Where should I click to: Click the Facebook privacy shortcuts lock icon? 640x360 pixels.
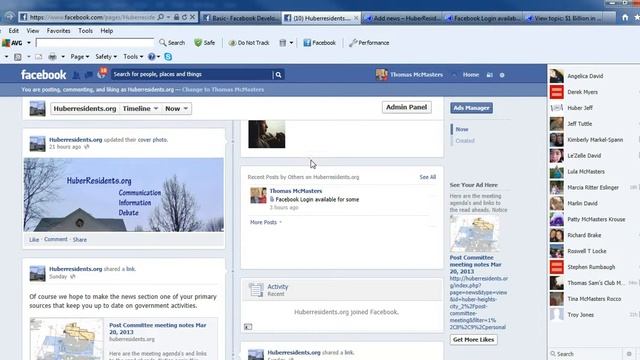pyautogui.click(x=489, y=75)
